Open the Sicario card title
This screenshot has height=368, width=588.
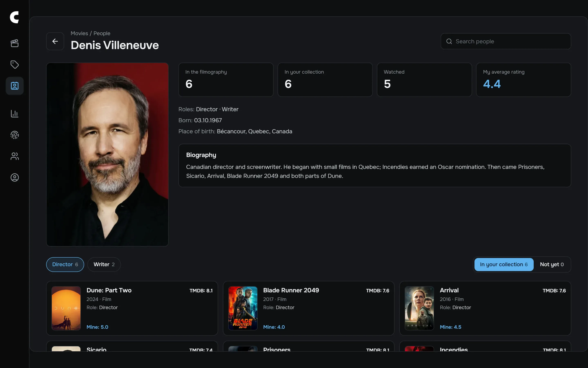pyautogui.click(x=96, y=349)
